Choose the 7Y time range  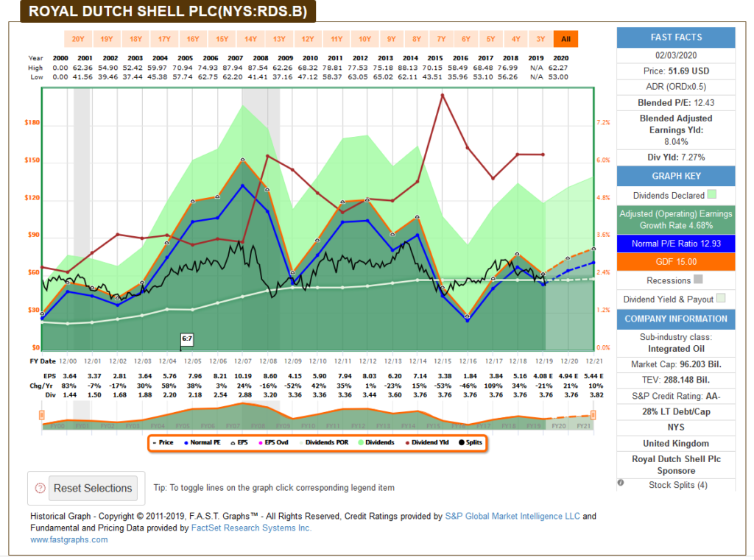coord(442,39)
